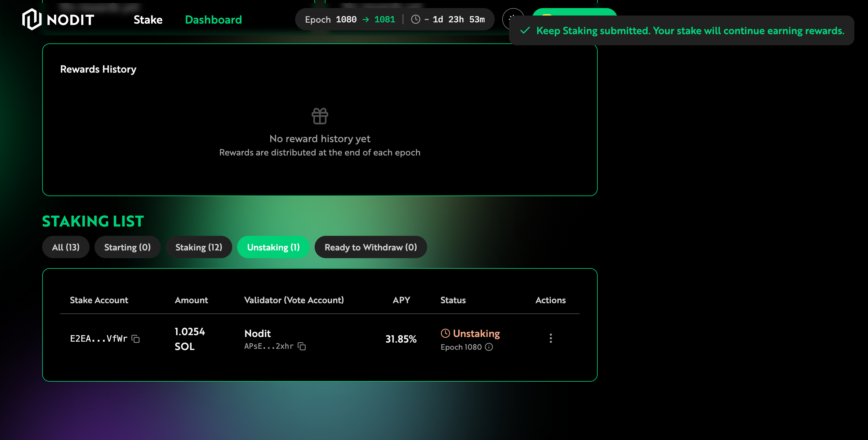Click the Actions column header
This screenshot has width=868, height=440.
click(551, 300)
